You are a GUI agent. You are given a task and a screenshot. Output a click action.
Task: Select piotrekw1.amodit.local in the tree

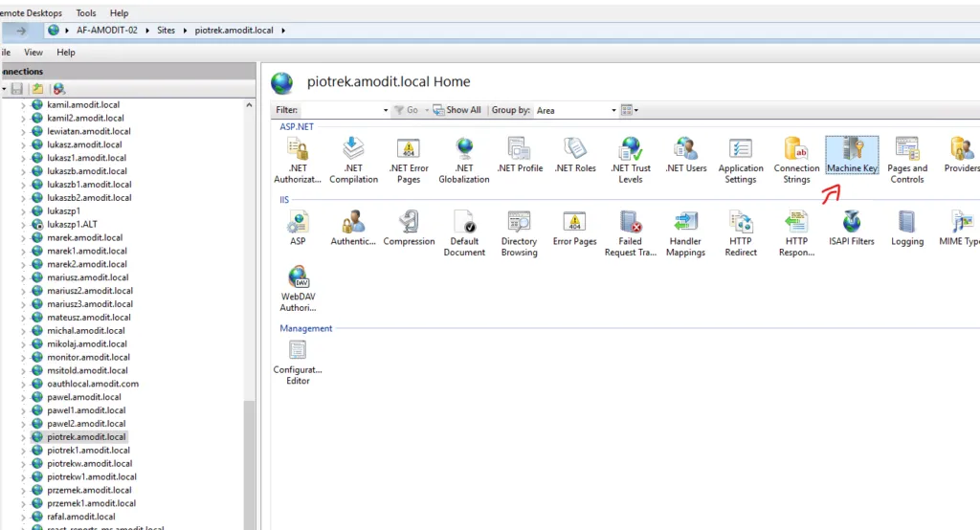92,476
